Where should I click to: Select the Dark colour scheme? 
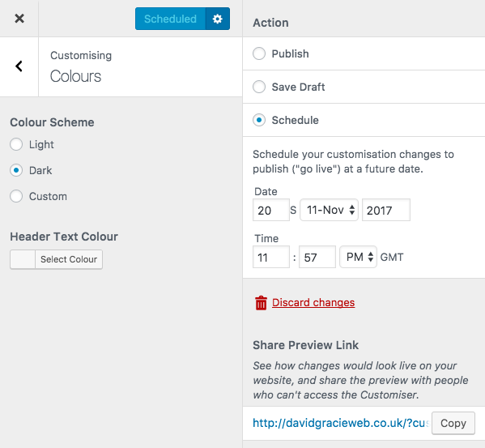tap(16, 170)
